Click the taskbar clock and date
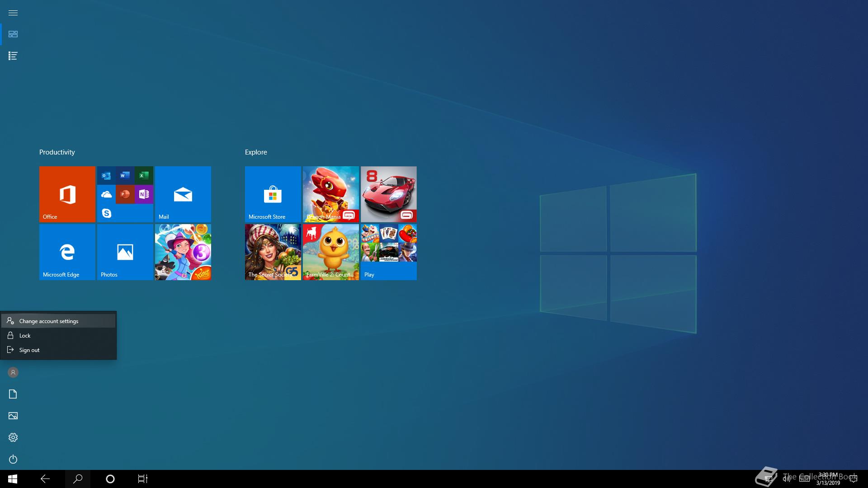The height and width of the screenshot is (488, 868). coord(828,479)
